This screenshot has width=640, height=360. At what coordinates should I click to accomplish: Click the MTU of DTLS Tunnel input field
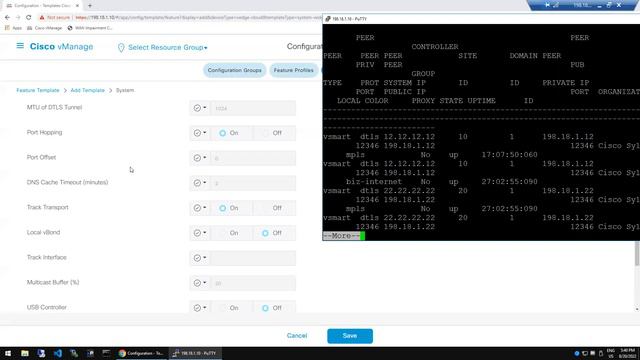tap(253, 108)
